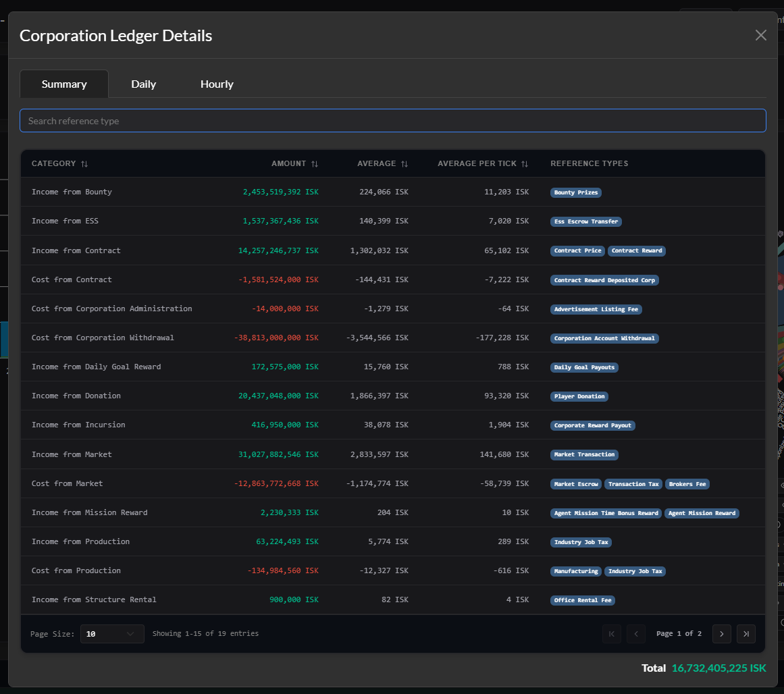Click the Market Escrow tag

[576, 484]
